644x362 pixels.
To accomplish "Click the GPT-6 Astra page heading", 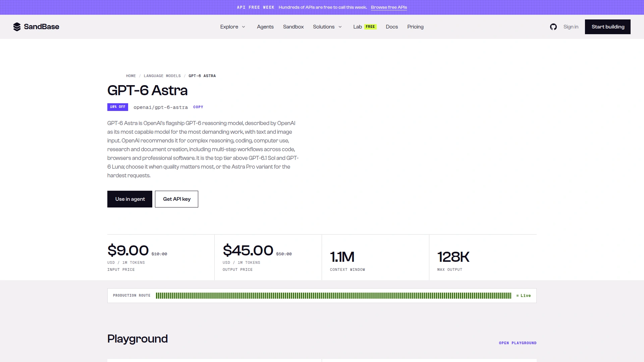I will pyautogui.click(x=147, y=90).
